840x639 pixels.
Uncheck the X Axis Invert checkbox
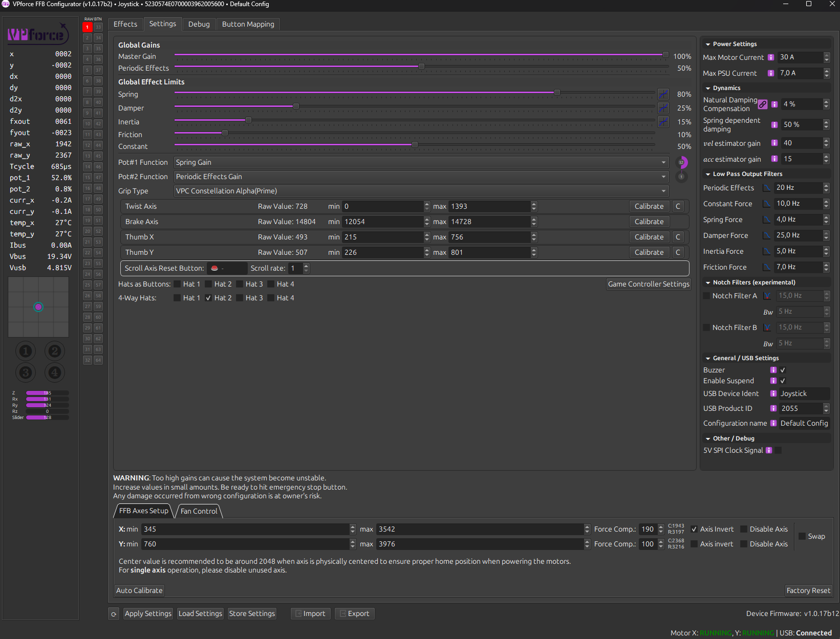pyautogui.click(x=694, y=529)
